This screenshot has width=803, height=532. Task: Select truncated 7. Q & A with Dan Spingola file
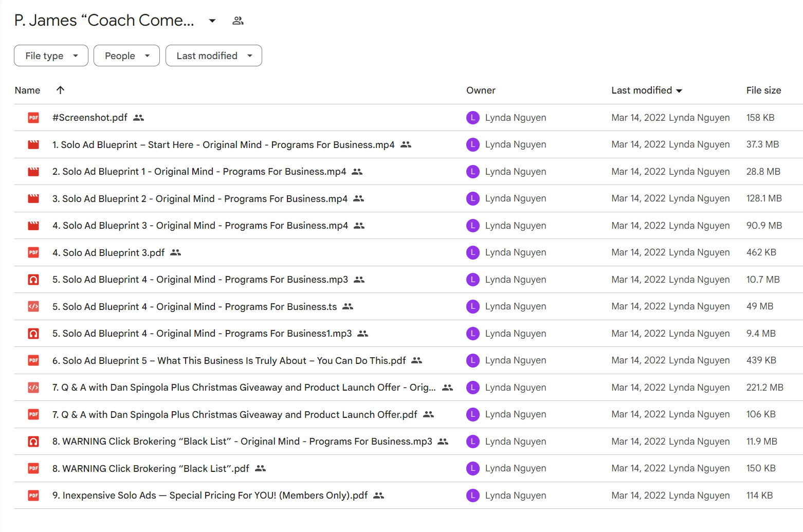(x=244, y=388)
